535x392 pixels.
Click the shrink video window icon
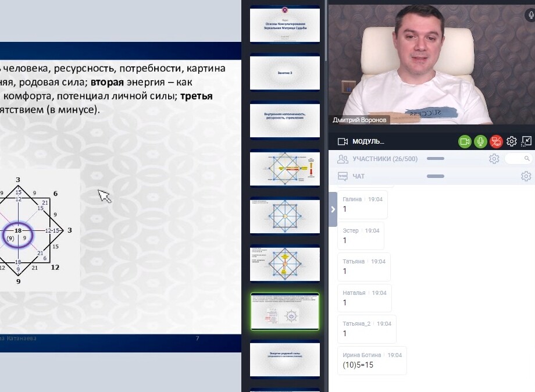[526, 141]
